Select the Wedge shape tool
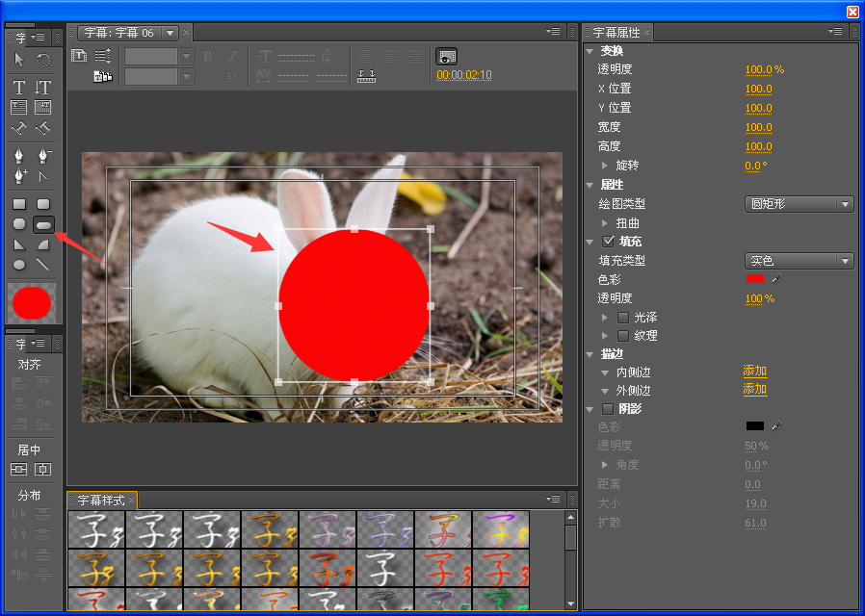 19,244
